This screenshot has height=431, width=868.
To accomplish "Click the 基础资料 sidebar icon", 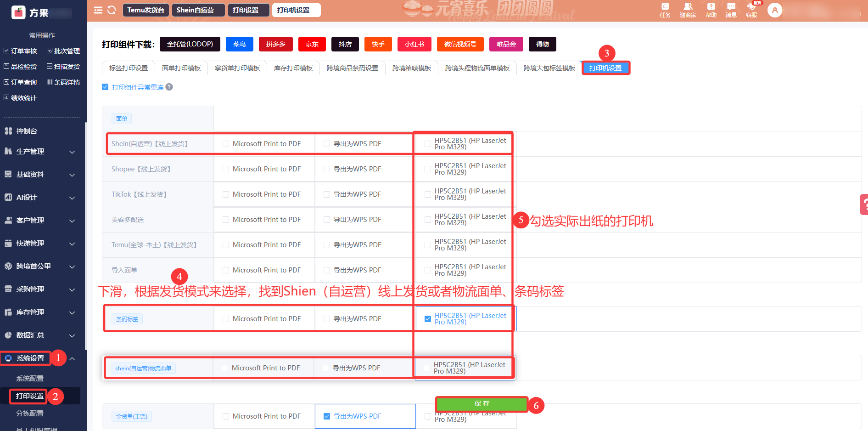I will [8, 174].
